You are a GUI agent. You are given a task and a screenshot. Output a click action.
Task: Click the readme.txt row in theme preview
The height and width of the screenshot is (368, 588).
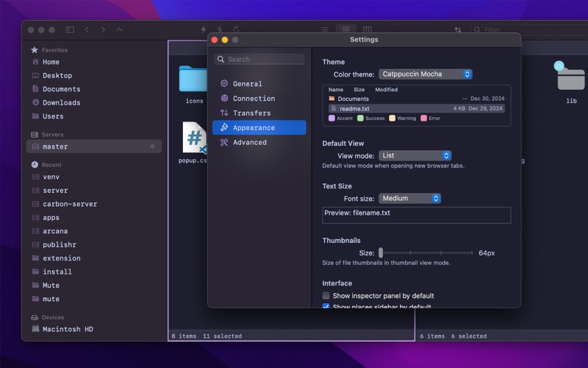point(416,108)
